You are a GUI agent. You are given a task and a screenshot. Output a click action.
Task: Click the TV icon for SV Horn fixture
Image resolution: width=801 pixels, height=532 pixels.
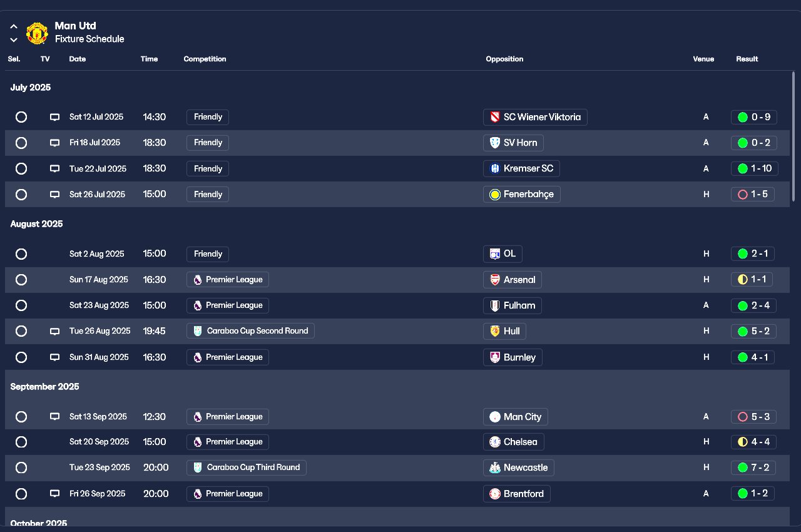pos(54,143)
